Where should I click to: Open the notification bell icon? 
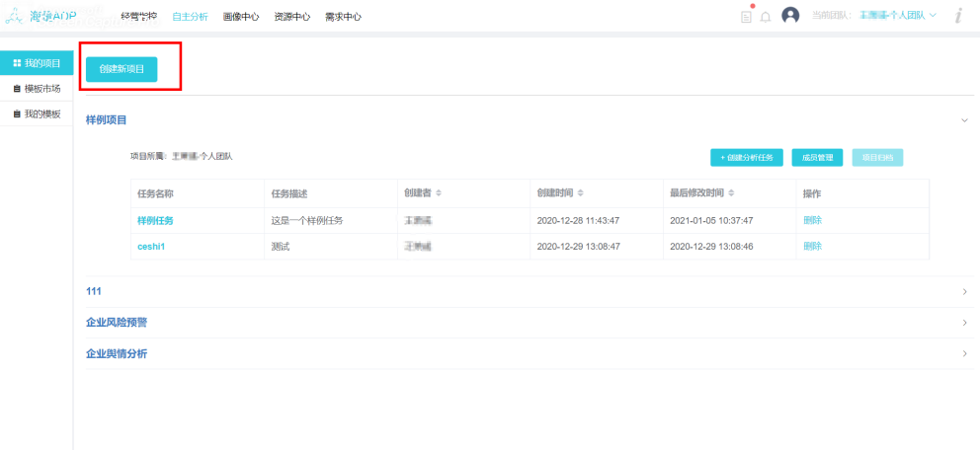[x=766, y=17]
